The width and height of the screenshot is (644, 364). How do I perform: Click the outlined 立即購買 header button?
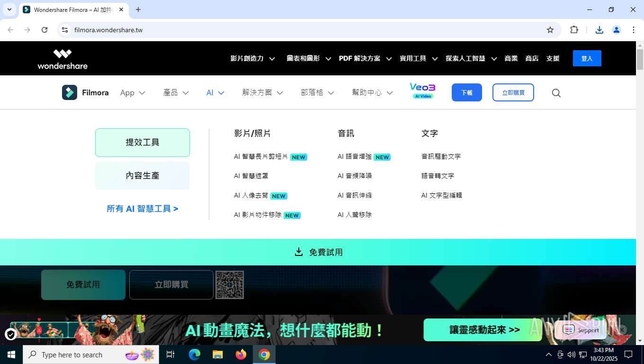click(513, 92)
